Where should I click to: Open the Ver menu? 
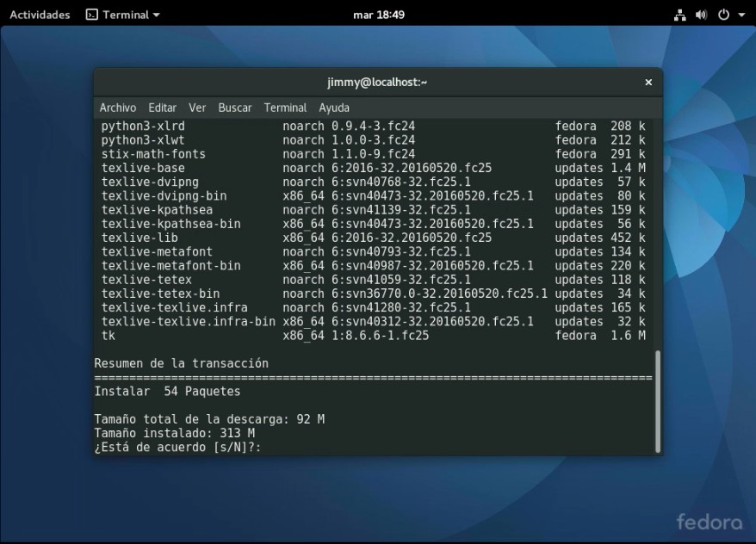tap(197, 108)
